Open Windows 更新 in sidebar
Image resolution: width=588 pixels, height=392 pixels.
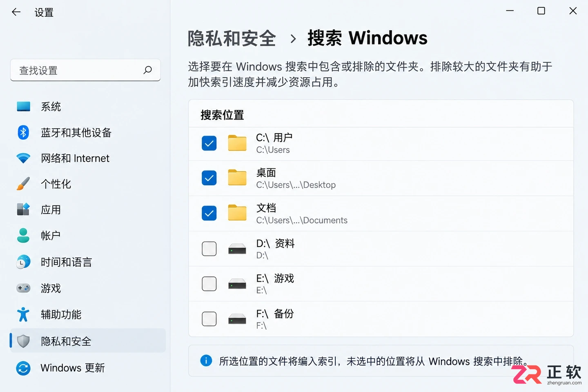(88, 368)
